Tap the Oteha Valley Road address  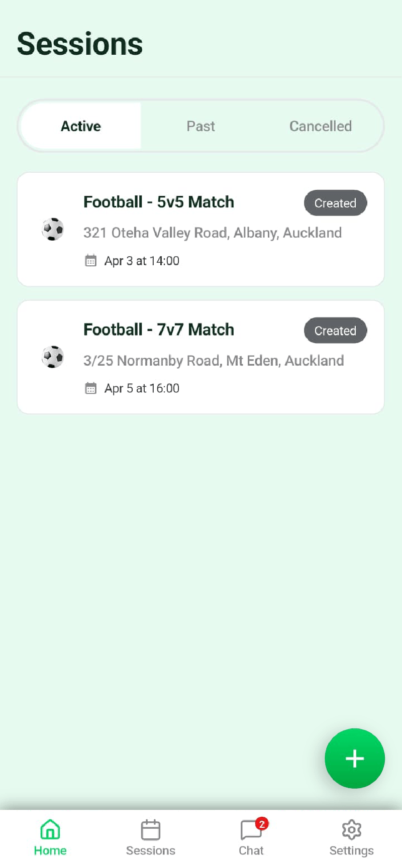(x=213, y=233)
